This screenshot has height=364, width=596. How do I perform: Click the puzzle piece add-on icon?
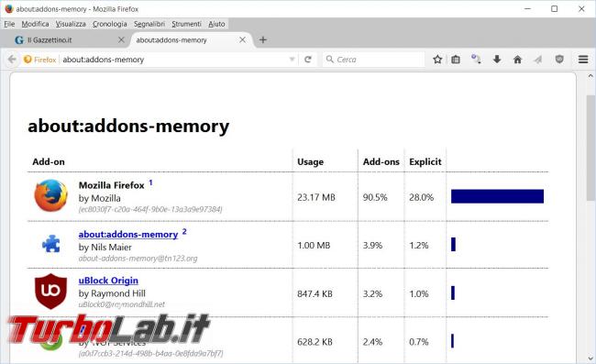click(x=51, y=244)
